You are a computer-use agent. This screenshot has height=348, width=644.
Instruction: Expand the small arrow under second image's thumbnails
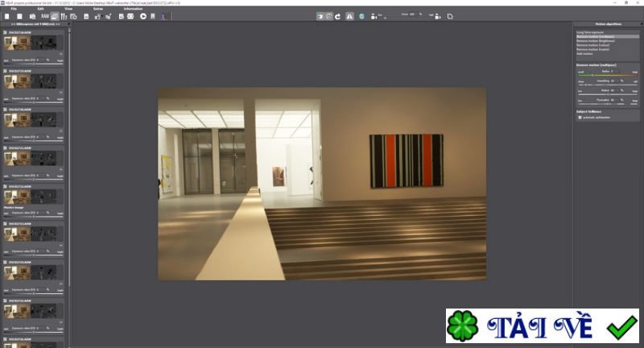click(x=61, y=93)
